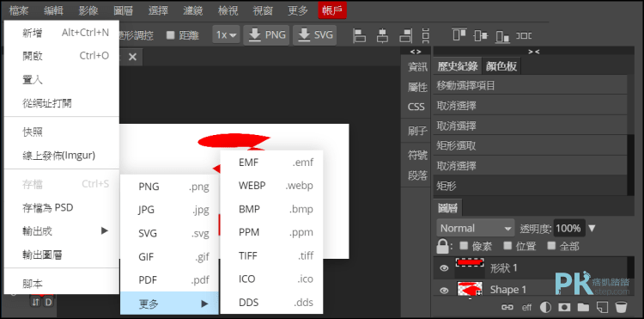This screenshot has width=644, height=319.
Task: Check the 位置 lock checkbox
Action: point(507,246)
